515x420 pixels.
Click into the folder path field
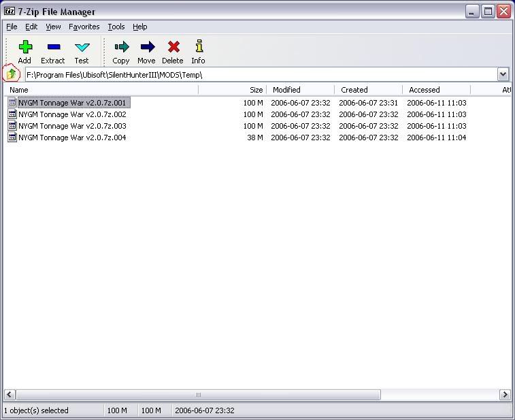pyautogui.click(x=261, y=75)
